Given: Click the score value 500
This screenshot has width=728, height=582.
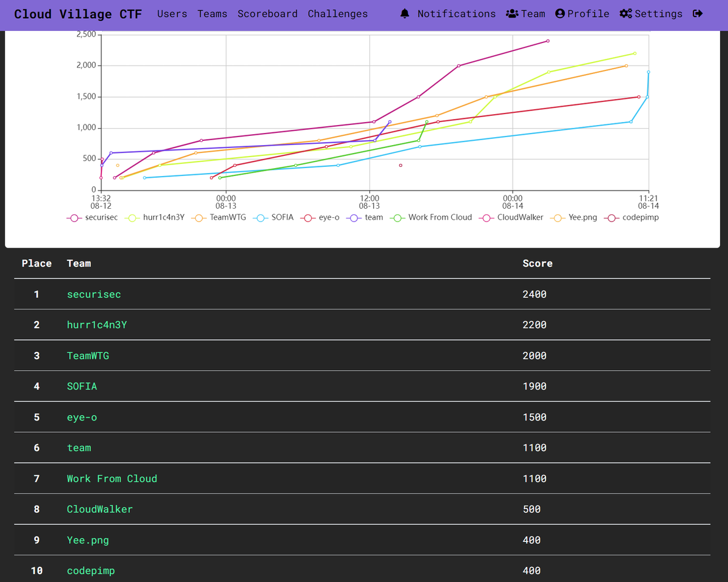Looking at the screenshot, I should point(531,509).
